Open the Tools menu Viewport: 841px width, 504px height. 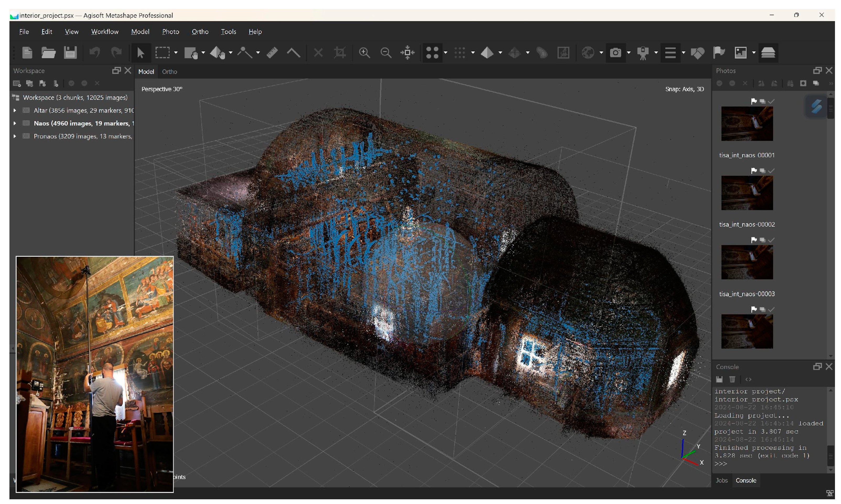(x=228, y=32)
